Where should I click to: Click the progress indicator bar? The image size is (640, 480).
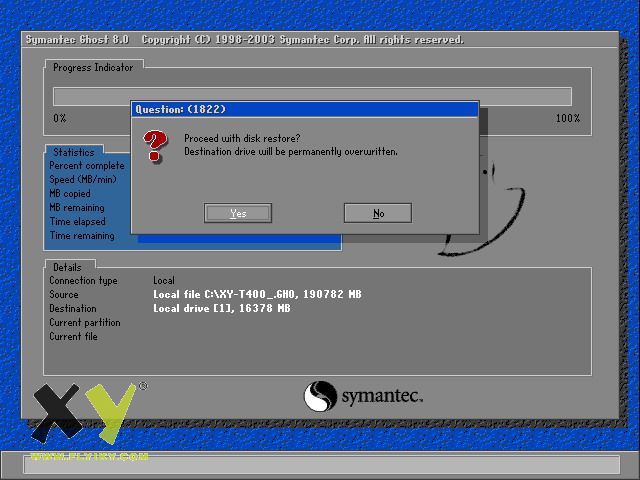pos(312,96)
